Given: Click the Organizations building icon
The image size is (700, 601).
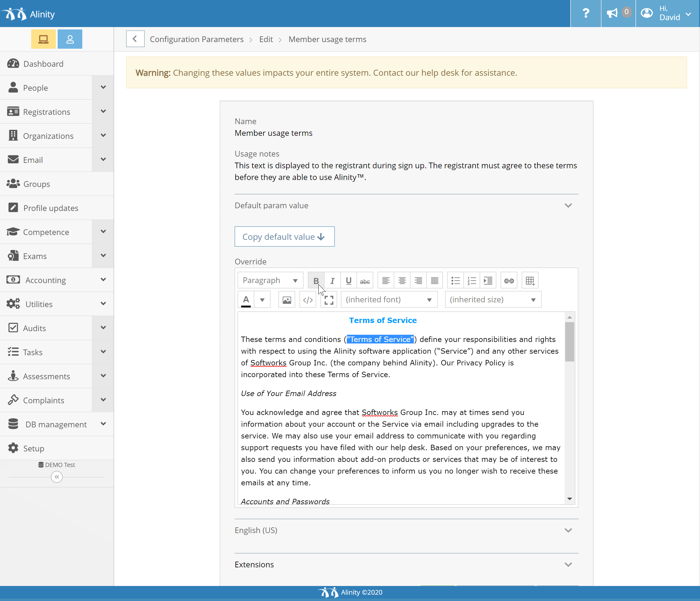Looking at the screenshot, I should click(13, 135).
